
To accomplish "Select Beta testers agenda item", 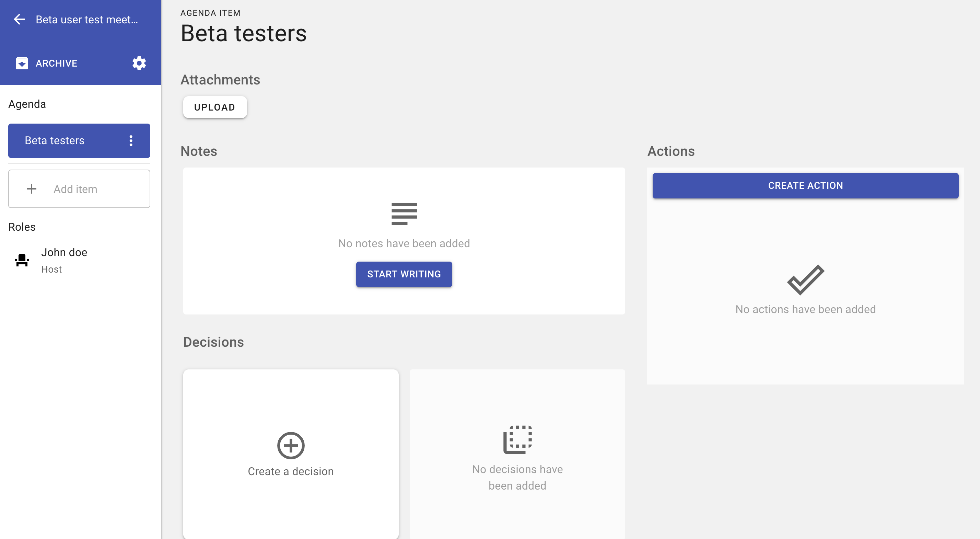I will point(55,141).
